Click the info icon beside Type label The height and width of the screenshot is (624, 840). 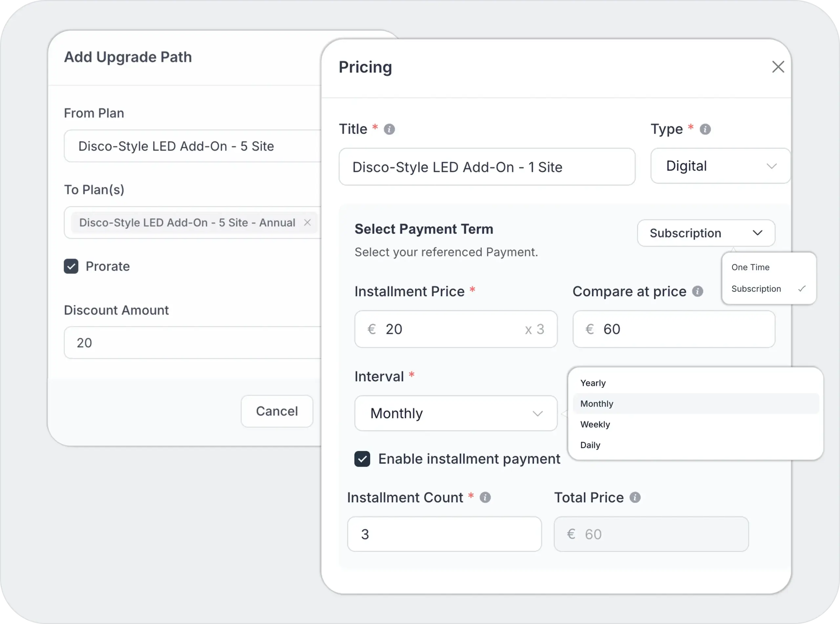[705, 129]
